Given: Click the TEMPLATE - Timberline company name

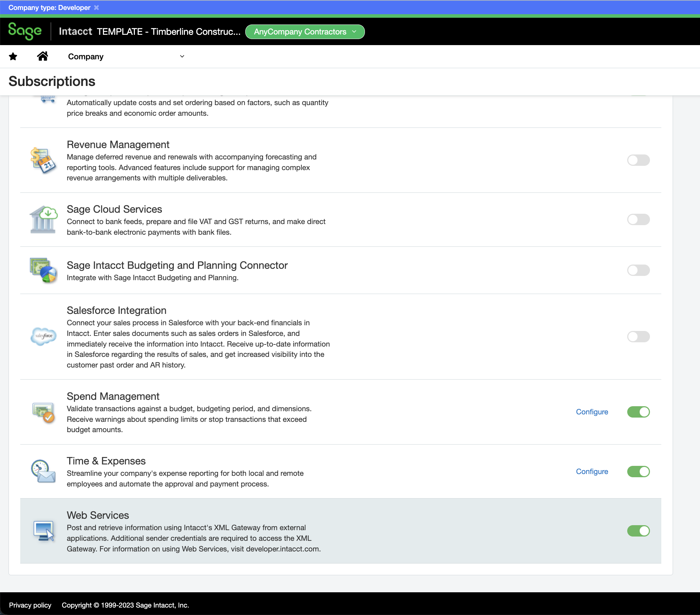Looking at the screenshot, I should click(x=169, y=32).
